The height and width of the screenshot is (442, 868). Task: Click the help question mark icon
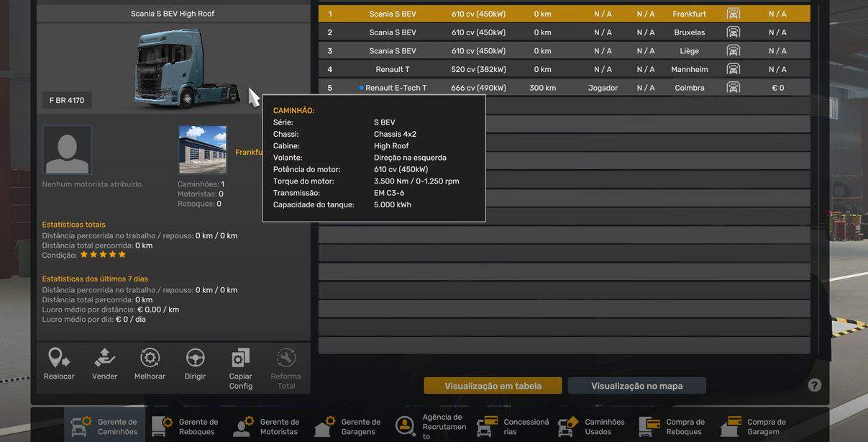814,385
